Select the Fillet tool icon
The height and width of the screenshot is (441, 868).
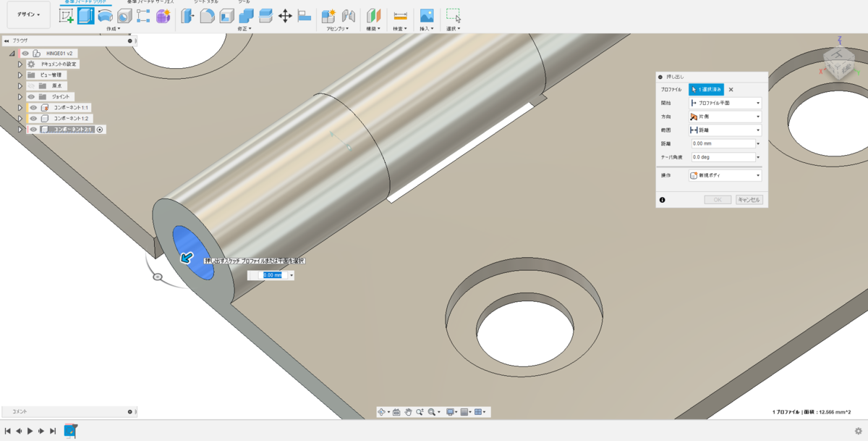point(207,16)
